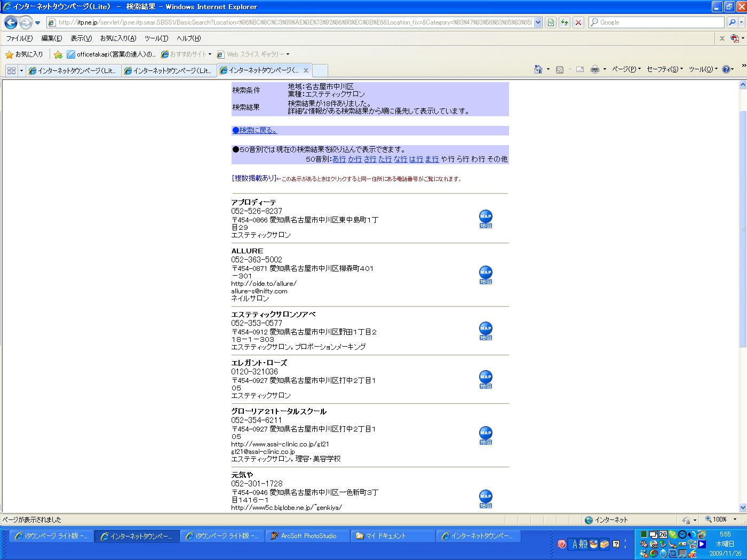Open RSS feeds icon in command bar
The image size is (747, 560).
560,69
